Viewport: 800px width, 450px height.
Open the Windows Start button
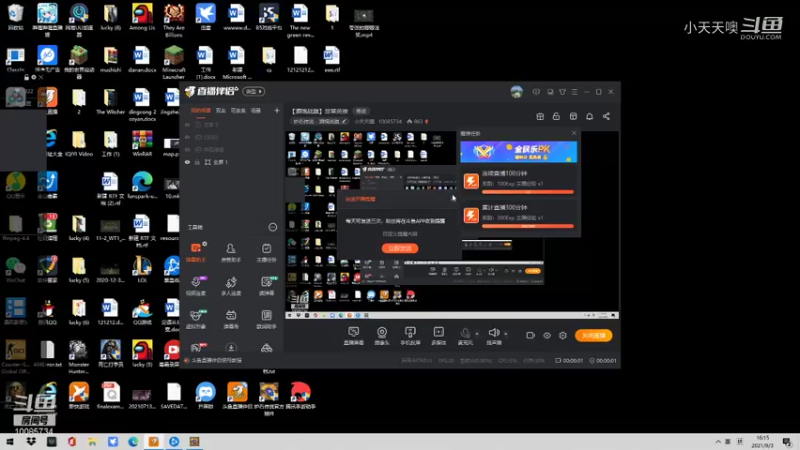click(10, 442)
